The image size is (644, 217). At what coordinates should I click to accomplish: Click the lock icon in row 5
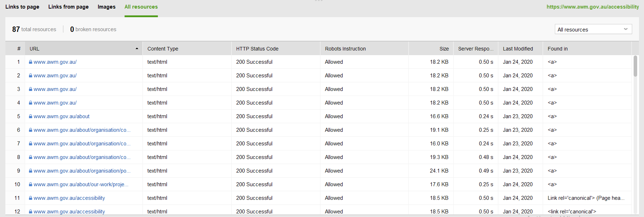tap(30, 116)
